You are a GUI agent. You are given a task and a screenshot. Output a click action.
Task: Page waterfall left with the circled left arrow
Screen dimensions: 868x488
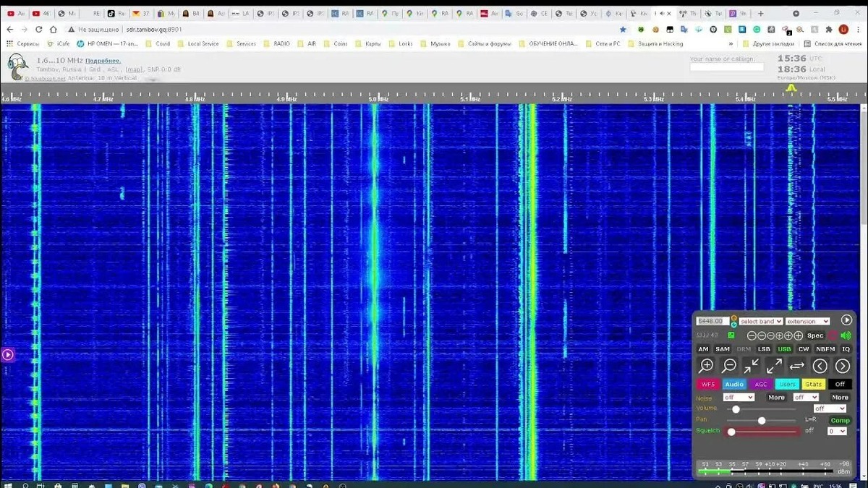(x=820, y=366)
